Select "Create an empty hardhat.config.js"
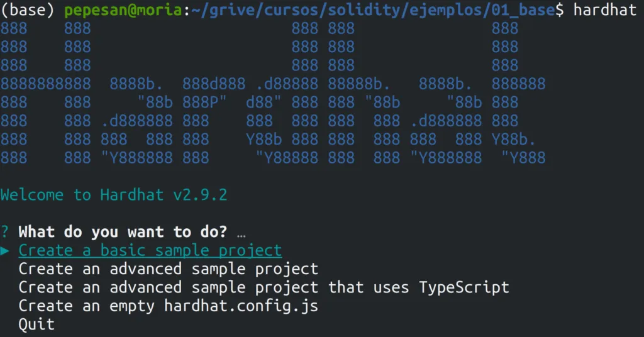Image resolution: width=644 pixels, height=337 pixels. point(169,306)
